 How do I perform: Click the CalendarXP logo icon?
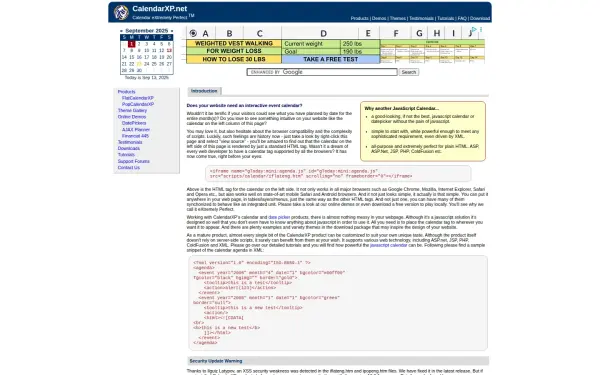[x=121, y=12]
